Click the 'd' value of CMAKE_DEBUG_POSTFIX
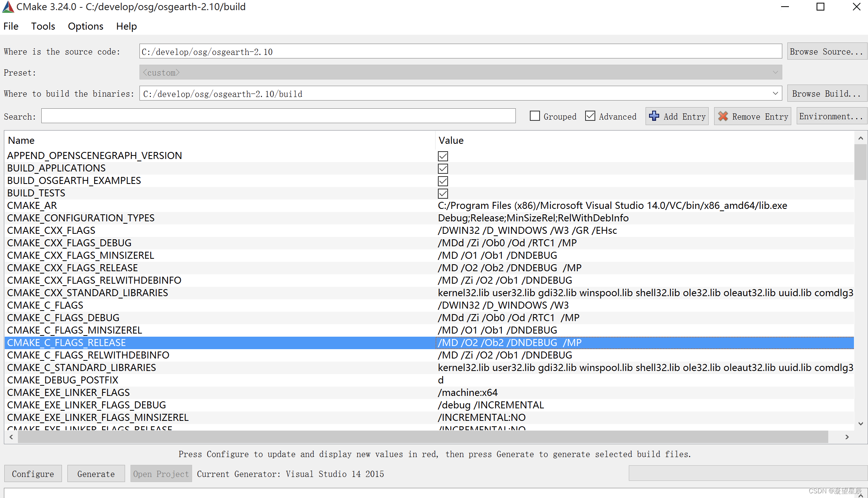 pos(441,380)
